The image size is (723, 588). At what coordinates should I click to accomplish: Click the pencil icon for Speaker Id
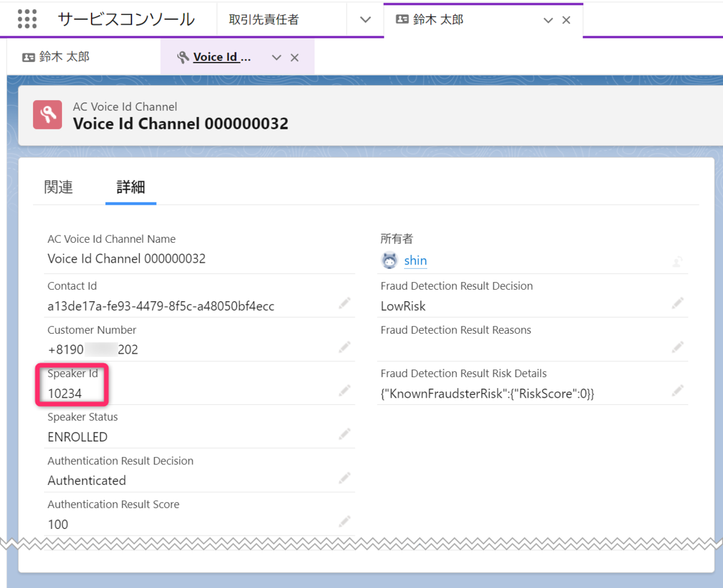pos(344,390)
